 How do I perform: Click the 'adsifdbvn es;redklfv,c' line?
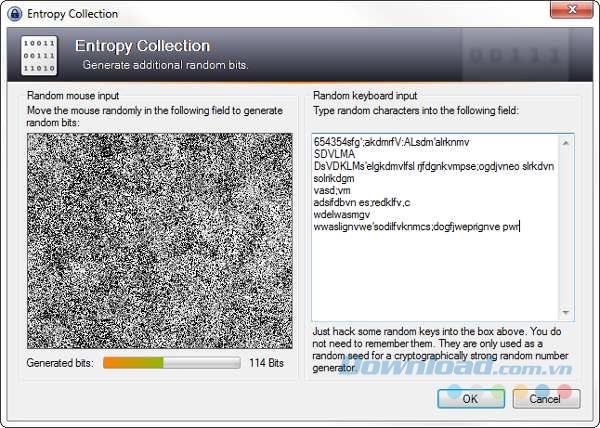362,202
